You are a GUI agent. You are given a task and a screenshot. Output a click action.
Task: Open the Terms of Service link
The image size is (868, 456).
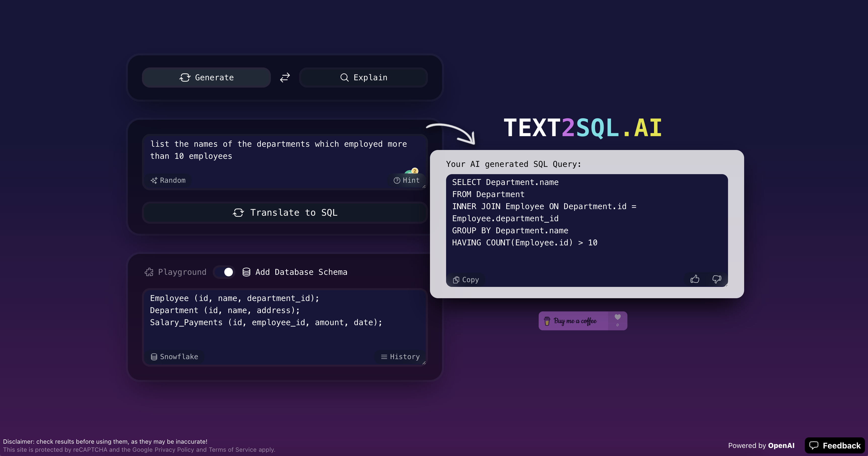(233, 450)
